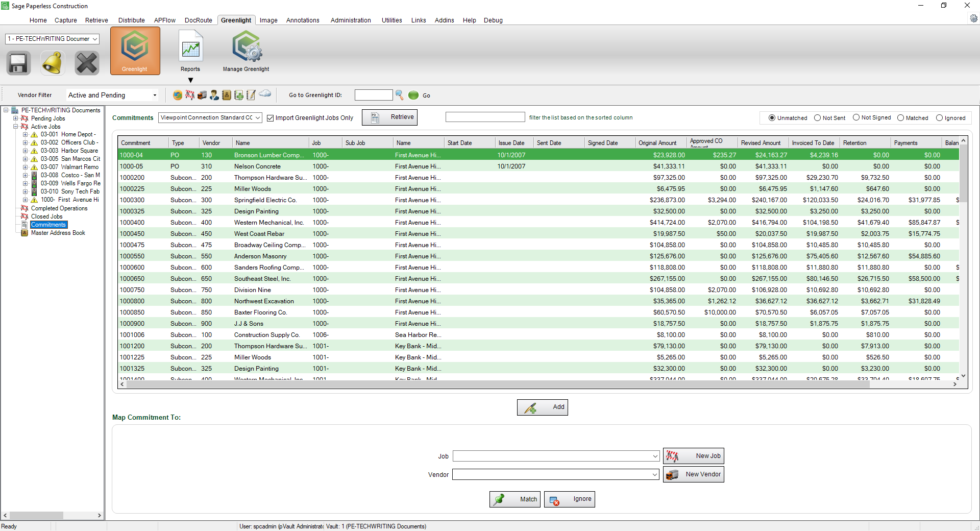Screen dimensions: 980x531
Task: Open the DocRoute menu tab
Action: point(199,20)
